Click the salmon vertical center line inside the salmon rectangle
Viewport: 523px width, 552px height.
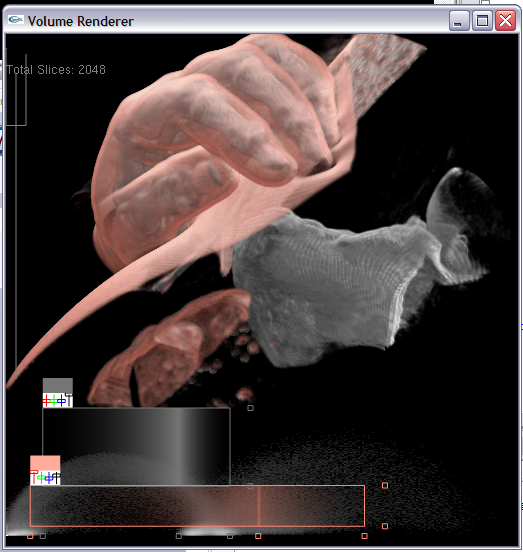pyautogui.click(x=259, y=506)
